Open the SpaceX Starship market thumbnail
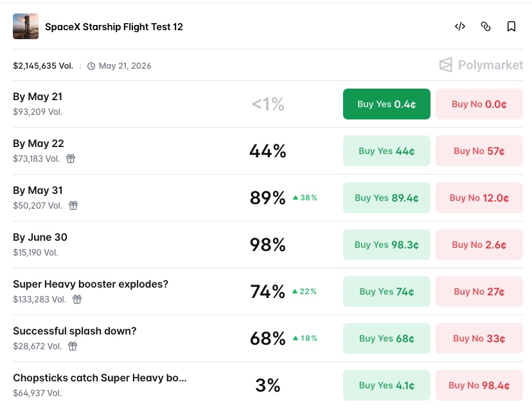This screenshot has width=532, height=409. (x=26, y=26)
